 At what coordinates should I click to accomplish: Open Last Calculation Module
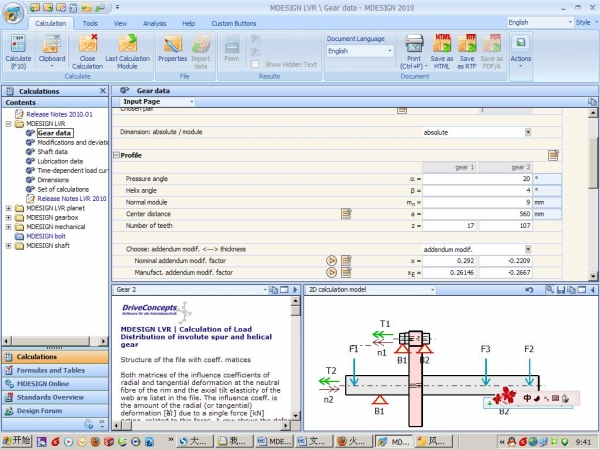pyautogui.click(x=127, y=52)
